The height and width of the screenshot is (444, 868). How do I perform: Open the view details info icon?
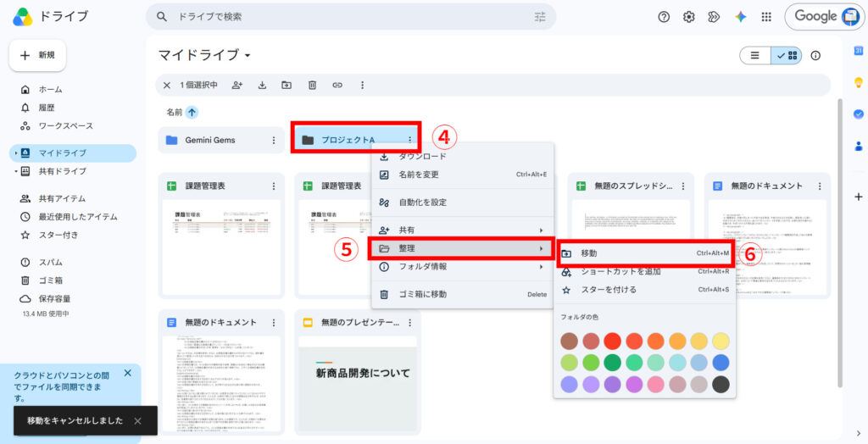pos(815,55)
